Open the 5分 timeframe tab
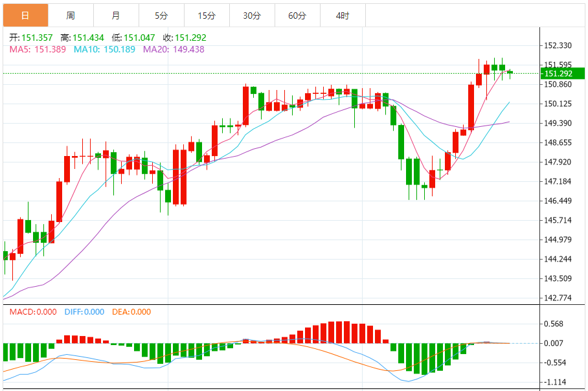 (x=162, y=16)
